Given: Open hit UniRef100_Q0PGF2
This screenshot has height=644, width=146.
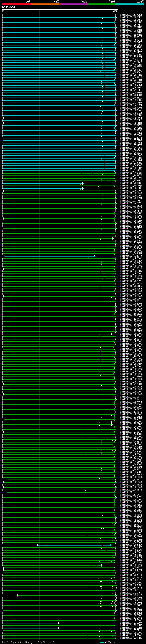Looking at the screenshot, I should [131, 17].
